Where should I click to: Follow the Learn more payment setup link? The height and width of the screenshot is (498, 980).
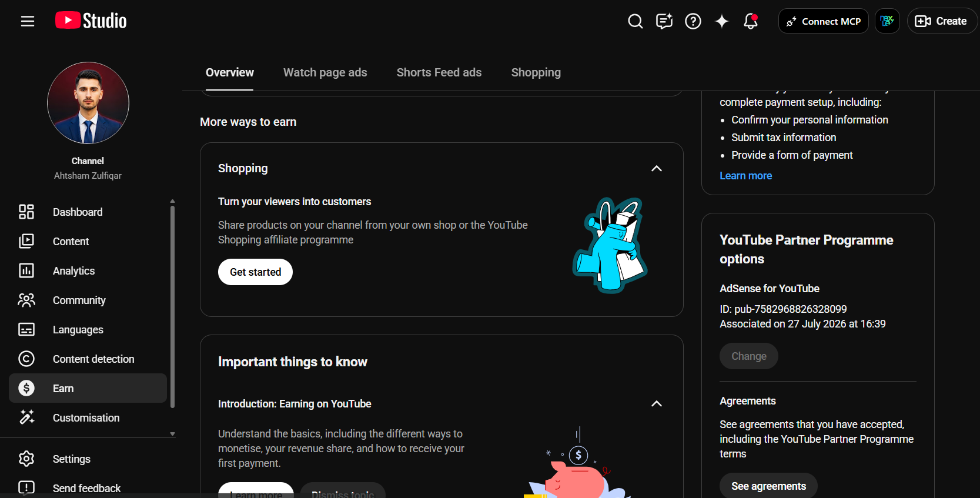746,176
